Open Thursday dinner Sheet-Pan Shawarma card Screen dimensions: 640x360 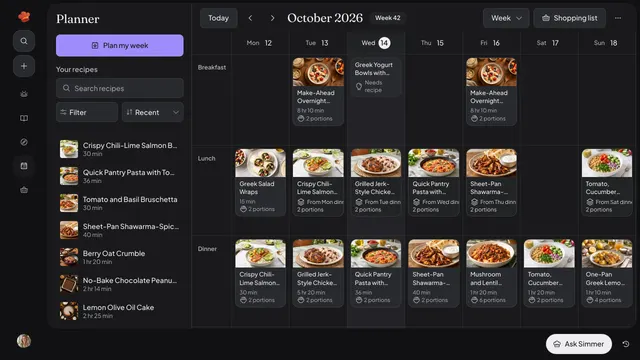433,273
